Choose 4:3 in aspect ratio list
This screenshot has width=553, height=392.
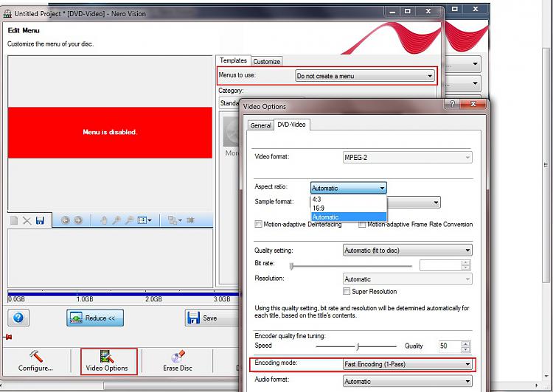[349, 199]
